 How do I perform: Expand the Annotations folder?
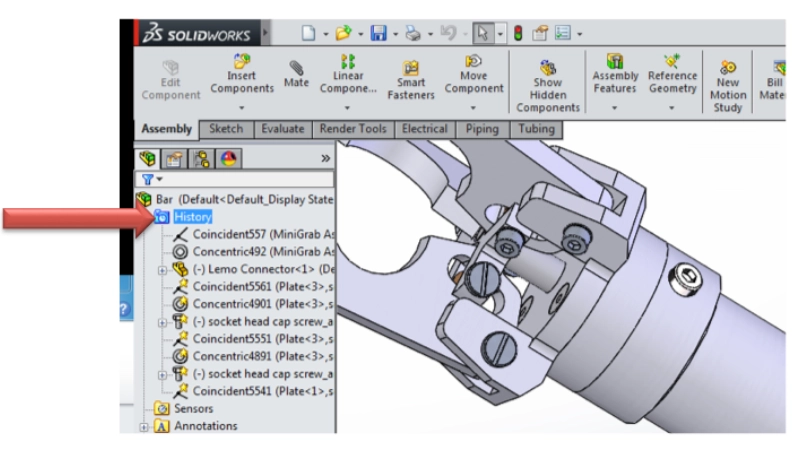145,427
